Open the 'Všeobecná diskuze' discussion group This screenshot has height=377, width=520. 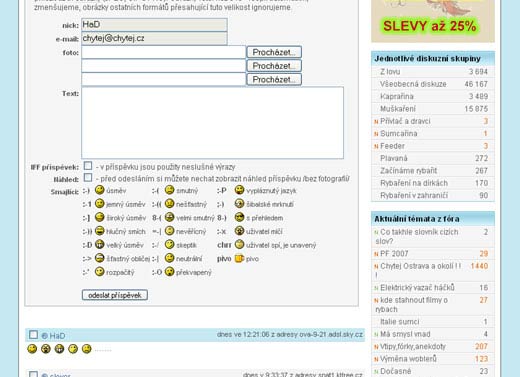click(413, 84)
